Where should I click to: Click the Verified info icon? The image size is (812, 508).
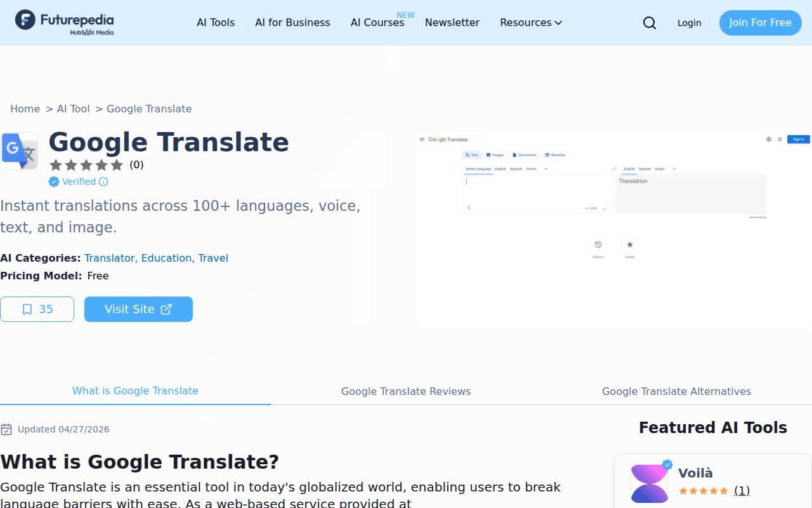pyautogui.click(x=103, y=182)
